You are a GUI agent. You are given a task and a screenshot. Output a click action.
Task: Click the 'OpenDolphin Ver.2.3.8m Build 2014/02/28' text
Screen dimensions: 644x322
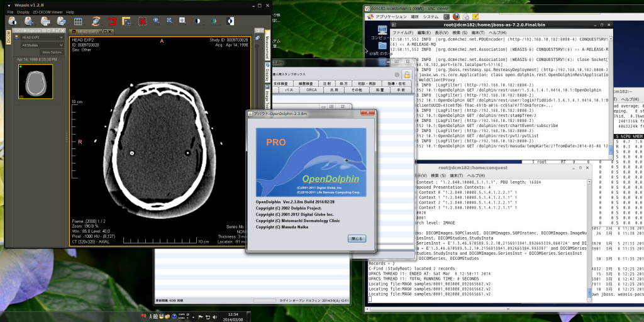coord(296,202)
